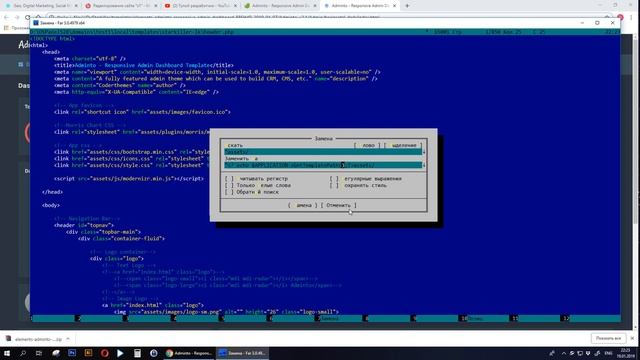Click the 'Заменить на' replacement text field
This screenshot has height=360, width=640.
coord(323,165)
